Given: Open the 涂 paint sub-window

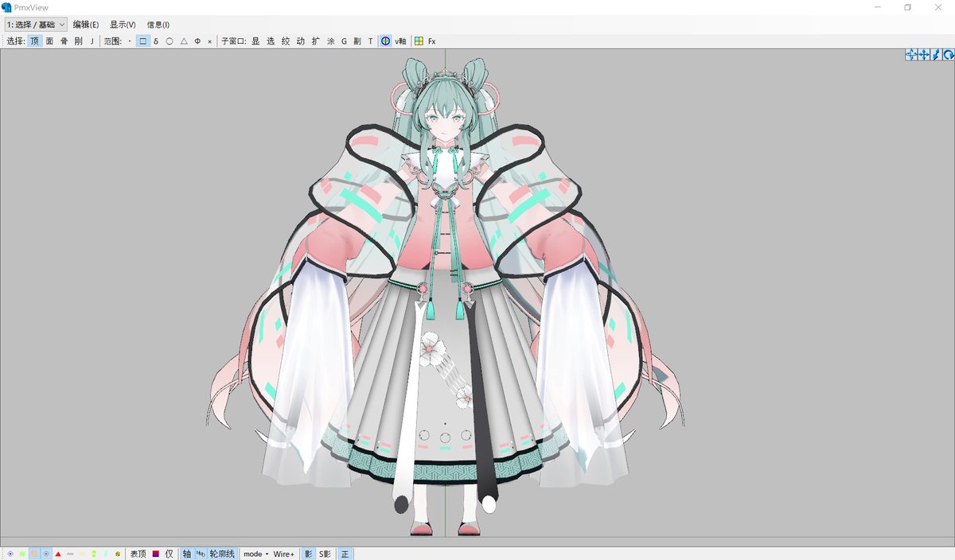Looking at the screenshot, I should pos(331,41).
